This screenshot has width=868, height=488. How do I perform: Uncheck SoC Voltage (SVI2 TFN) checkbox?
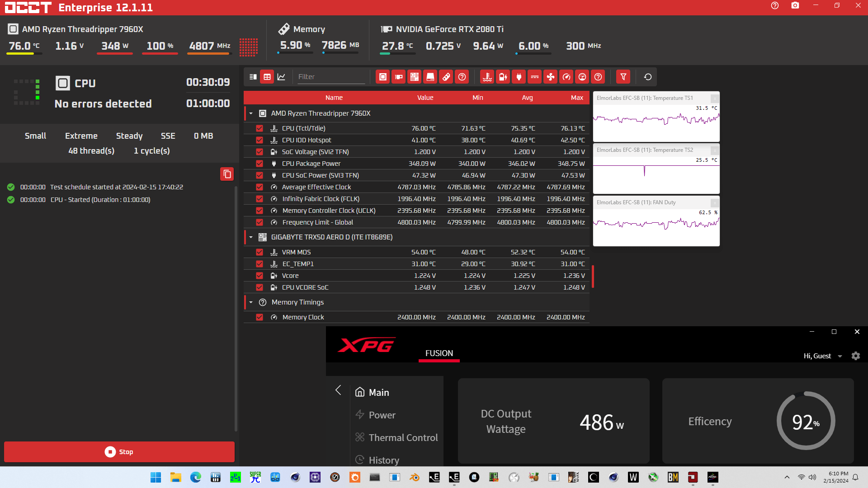[259, 152]
